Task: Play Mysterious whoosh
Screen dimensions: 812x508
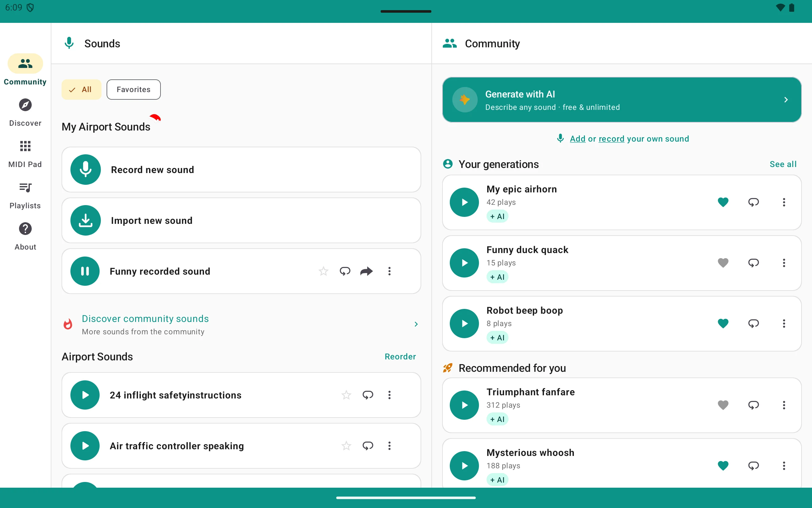Action: coord(464,466)
